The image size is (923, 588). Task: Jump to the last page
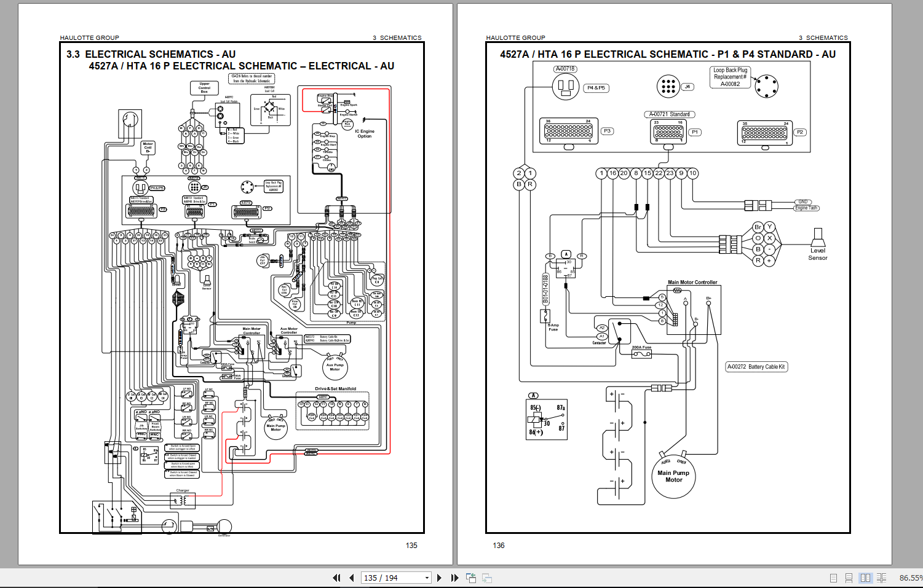(455, 578)
